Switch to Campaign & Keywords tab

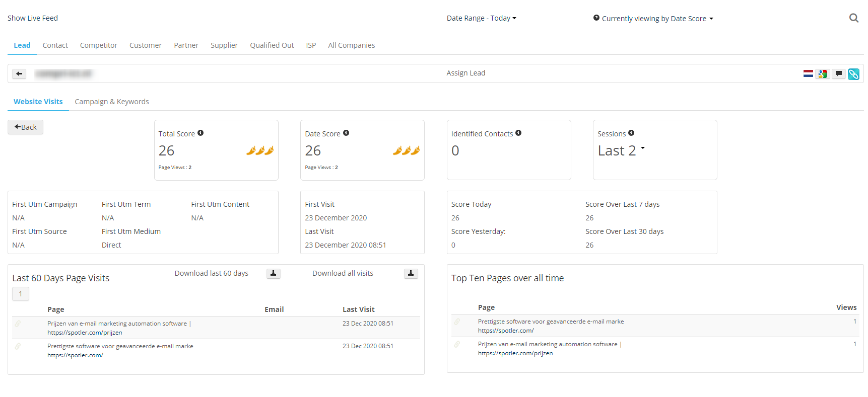pyautogui.click(x=112, y=102)
